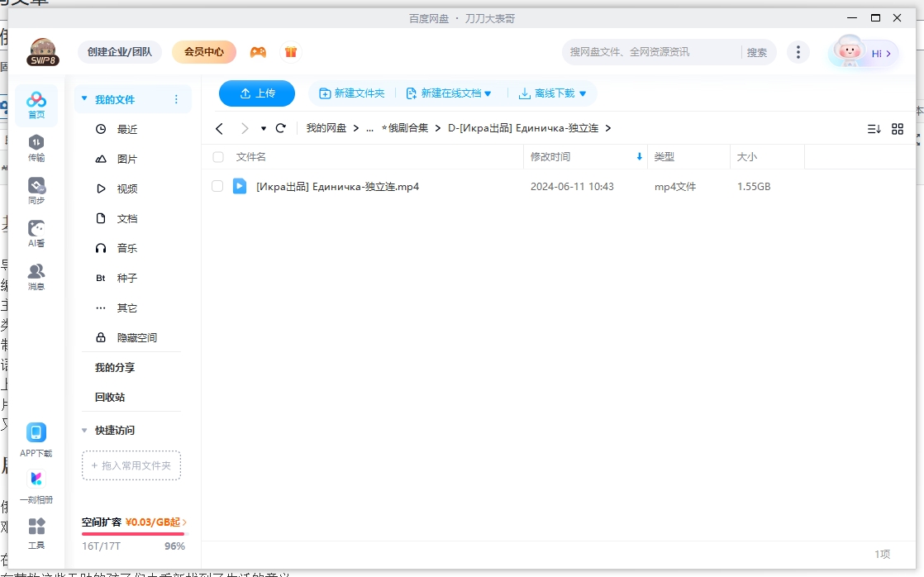Check the select-all checkbox in the header
Screen dimensions: 924x577
point(219,157)
